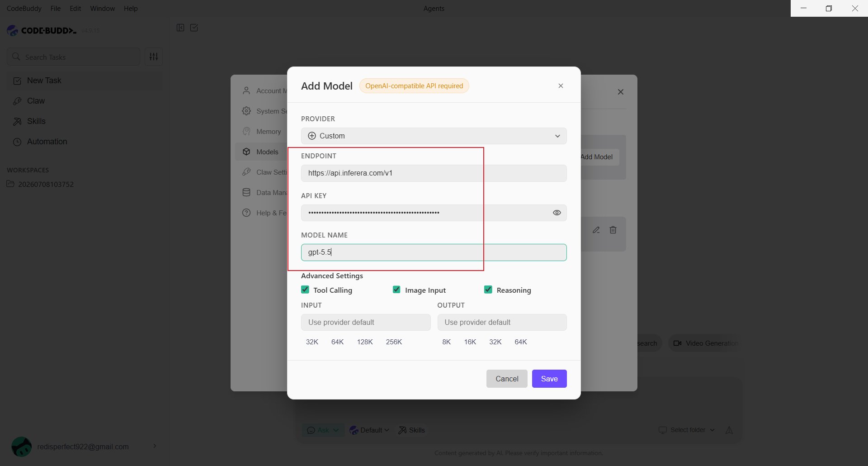This screenshot has height=466, width=868.
Task: Select the 32K input preset
Action: [312, 342]
